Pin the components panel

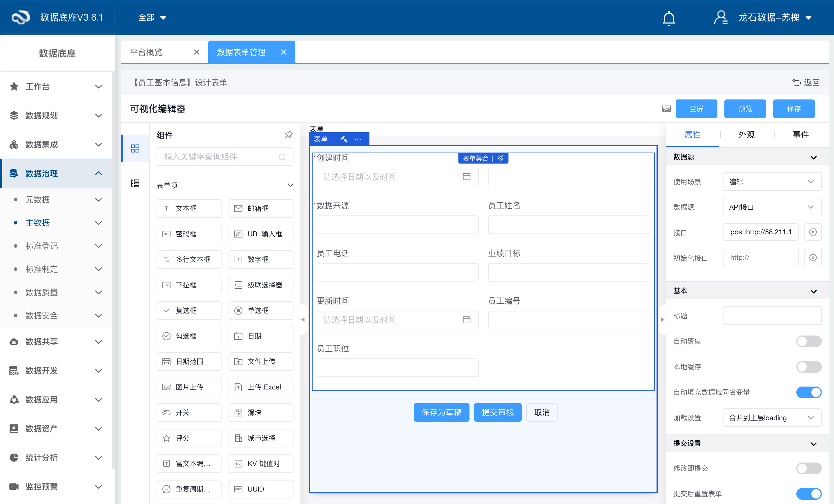288,135
